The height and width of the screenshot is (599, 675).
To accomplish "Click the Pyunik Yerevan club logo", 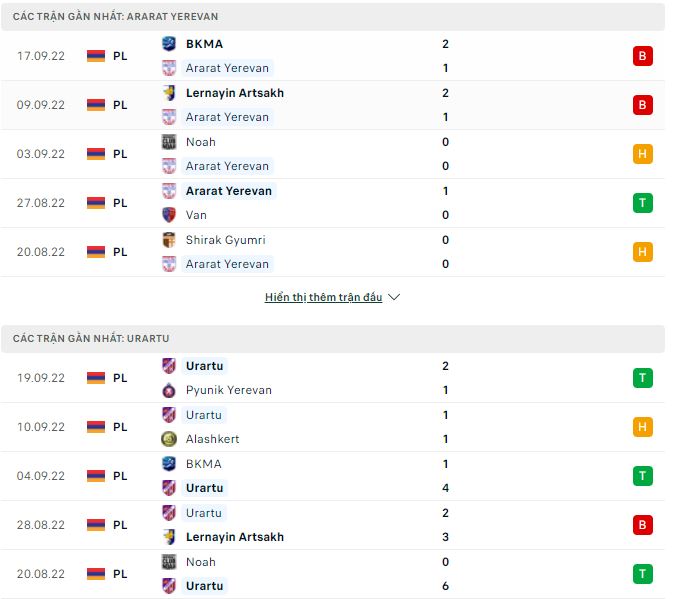I will coord(168,390).
